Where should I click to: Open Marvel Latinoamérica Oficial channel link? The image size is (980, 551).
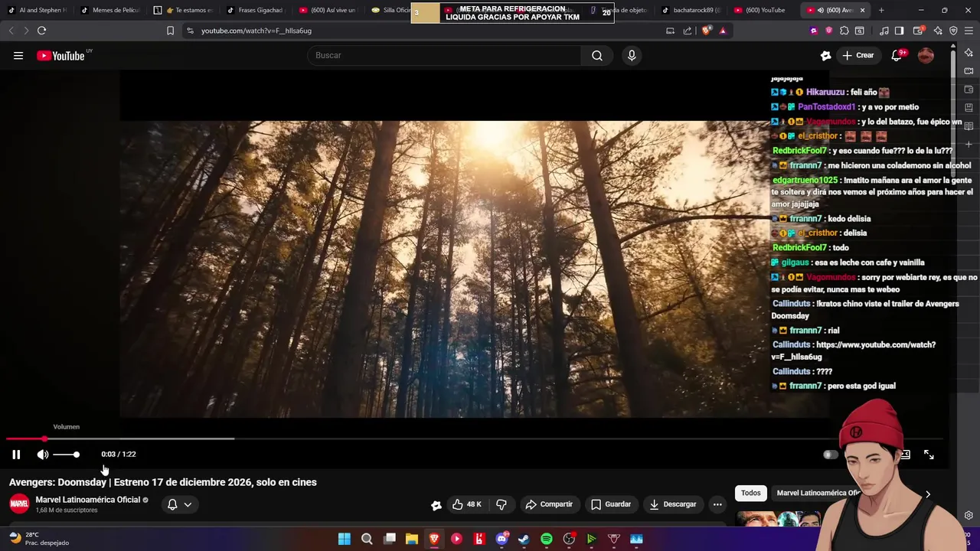[x=88, y=500]
